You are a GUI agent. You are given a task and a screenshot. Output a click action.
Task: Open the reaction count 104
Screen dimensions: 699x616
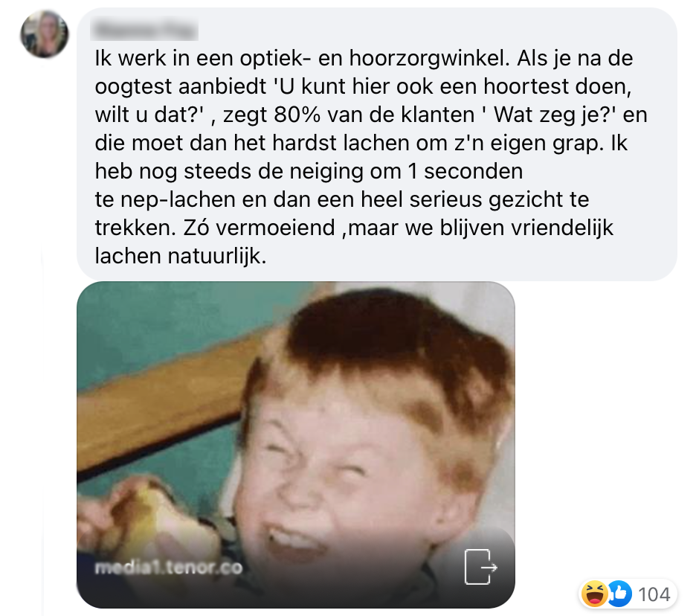(654, 594)
